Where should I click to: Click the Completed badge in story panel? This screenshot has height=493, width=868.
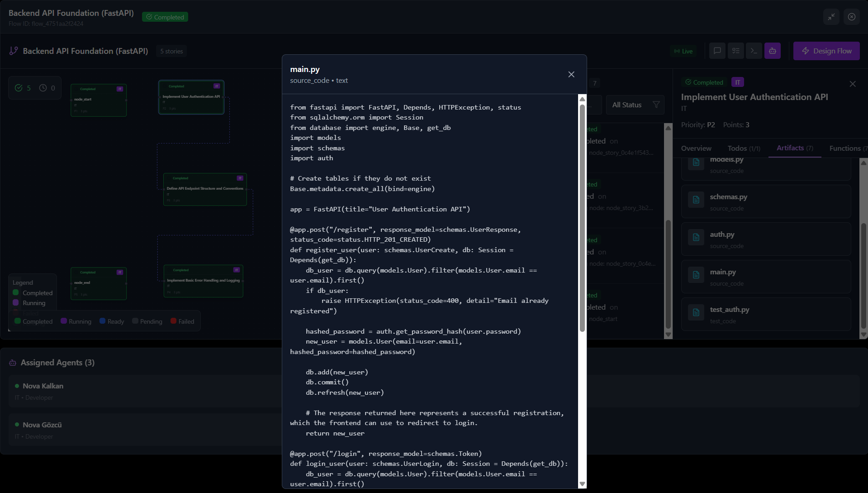pos(704,82)
